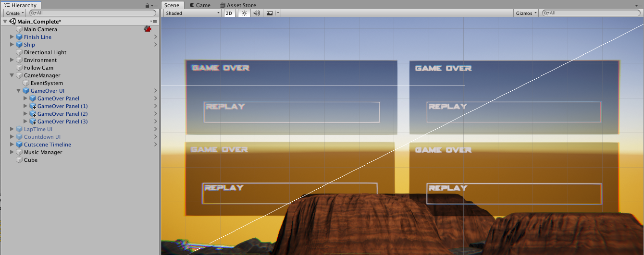Click the EventSystem object cube icon
The height and width of the screenshot is (255, 644).
tap(26, 83)
